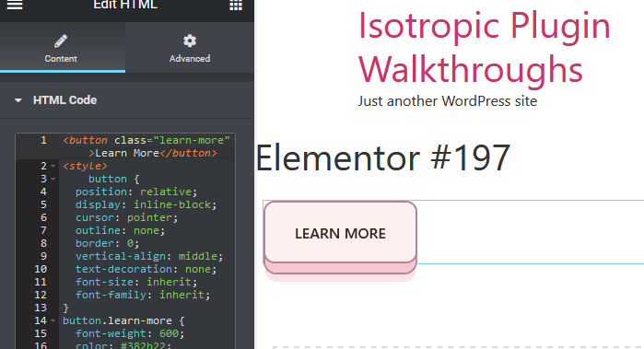This screenshot has height=349, width=644.
Task: Click the pencil Content icon
Action: coord(61,41)
